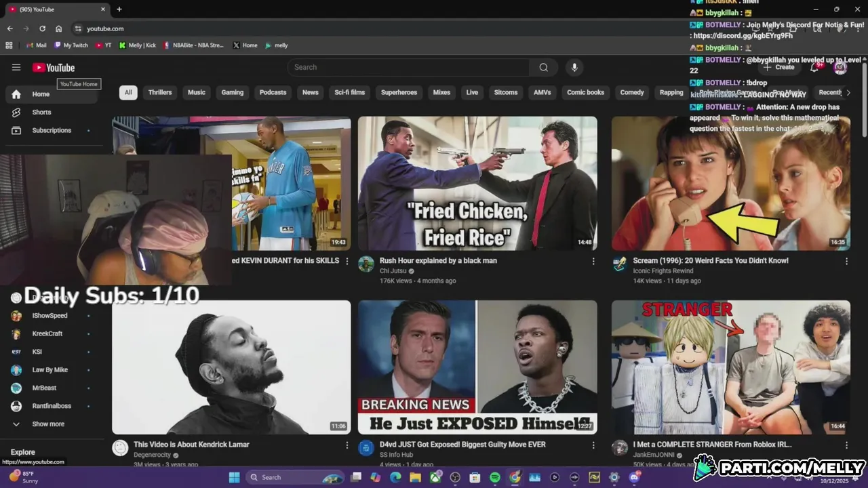Click into the YouTube search field
Image resolution: width=868 pixels, height=488 pixels.
click(x=408, y=67)
